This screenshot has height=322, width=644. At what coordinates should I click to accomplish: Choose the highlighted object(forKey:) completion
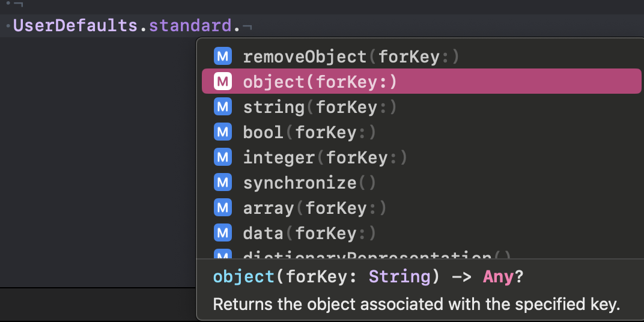click(x=421, y=81)
